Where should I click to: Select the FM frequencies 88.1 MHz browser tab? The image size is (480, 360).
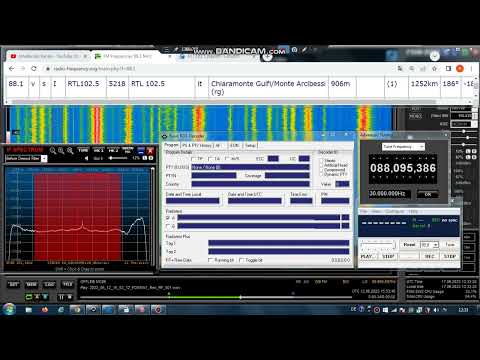click(132, 56)
